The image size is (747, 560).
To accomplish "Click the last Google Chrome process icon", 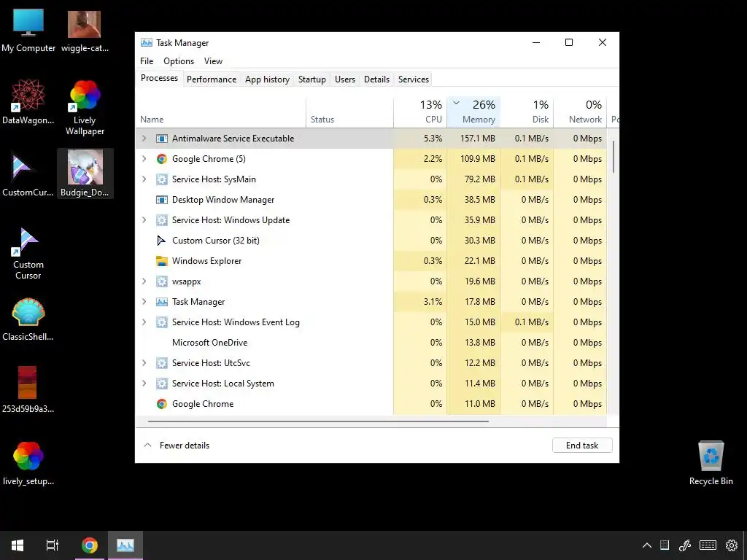I will coord(162,404).
